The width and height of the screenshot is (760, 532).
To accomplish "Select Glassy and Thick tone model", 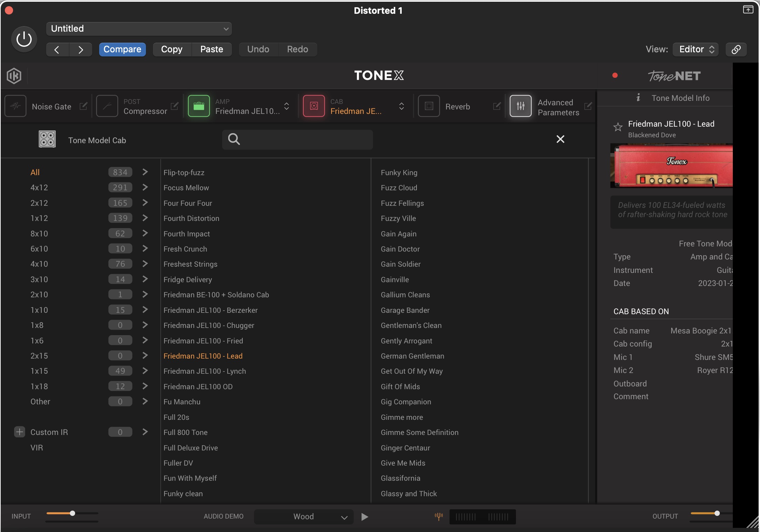I will pos(409,493).
